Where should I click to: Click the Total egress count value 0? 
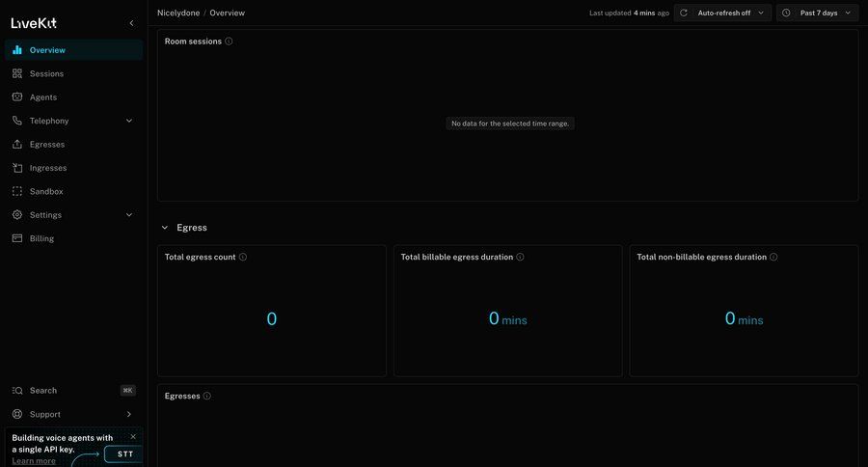point(272,318)
